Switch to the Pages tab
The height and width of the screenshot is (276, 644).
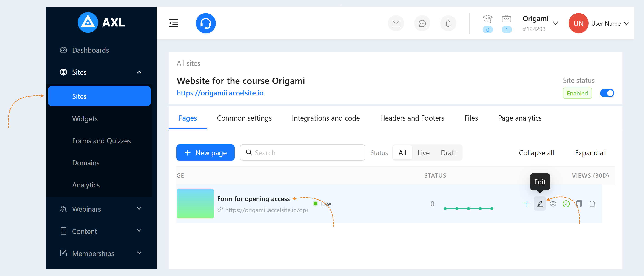[188, 118]
